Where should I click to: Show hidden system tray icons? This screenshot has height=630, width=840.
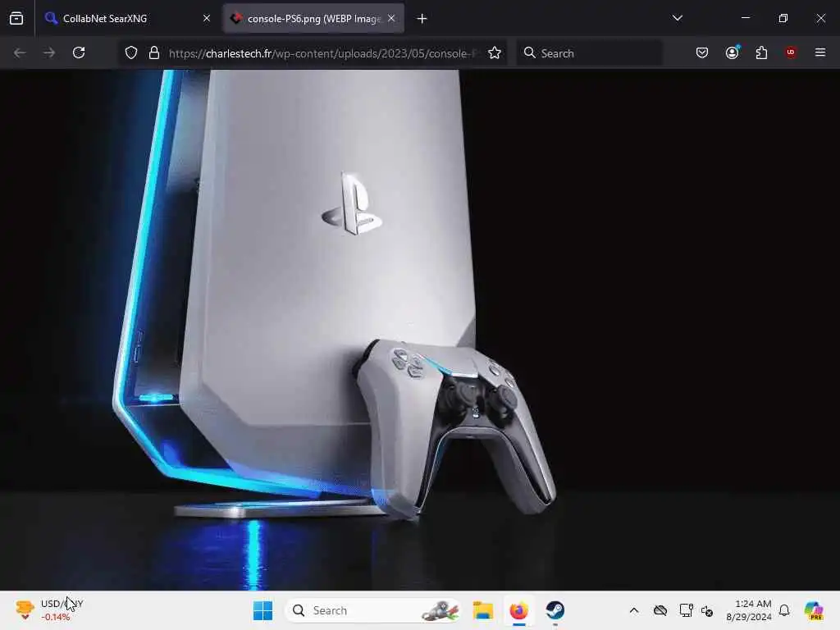[634, 610]
